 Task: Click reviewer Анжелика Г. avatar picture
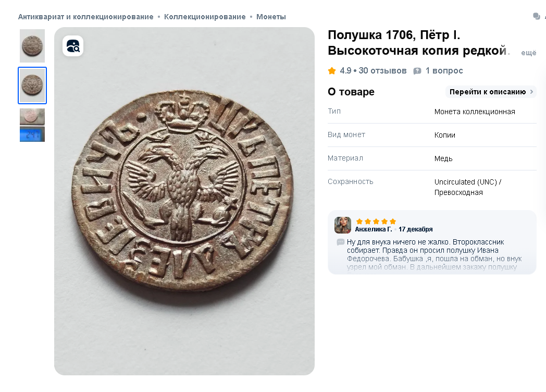coord(343,225)
